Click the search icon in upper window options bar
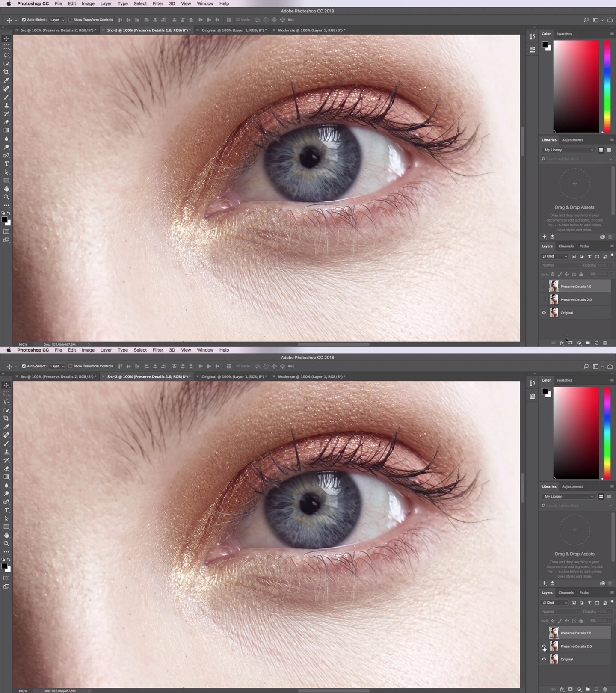616x693 pixels. pyautogui.click(x=586, y=20)
